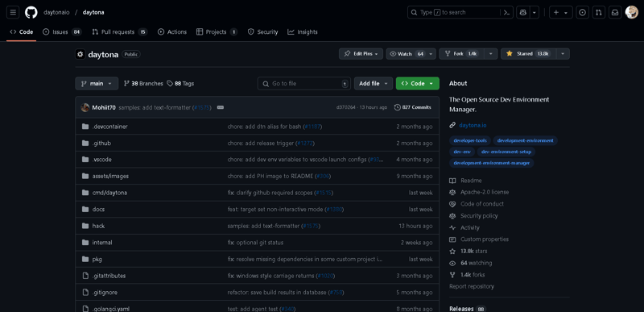
Task: Click the .github folder icon
Action: click(85, 143)
